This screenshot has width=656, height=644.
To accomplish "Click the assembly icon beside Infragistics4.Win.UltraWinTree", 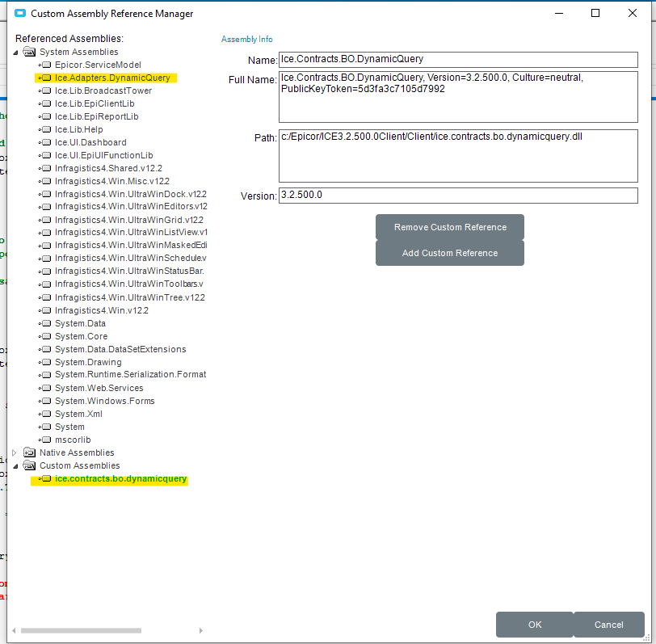I will pyautogui.click(x=45, y=298).
